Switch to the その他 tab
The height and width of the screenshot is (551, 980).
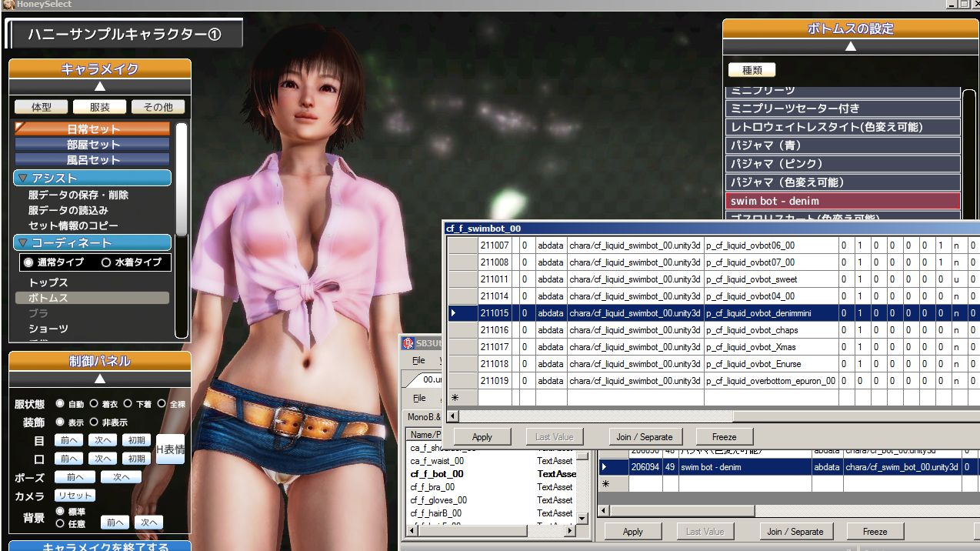158,107
